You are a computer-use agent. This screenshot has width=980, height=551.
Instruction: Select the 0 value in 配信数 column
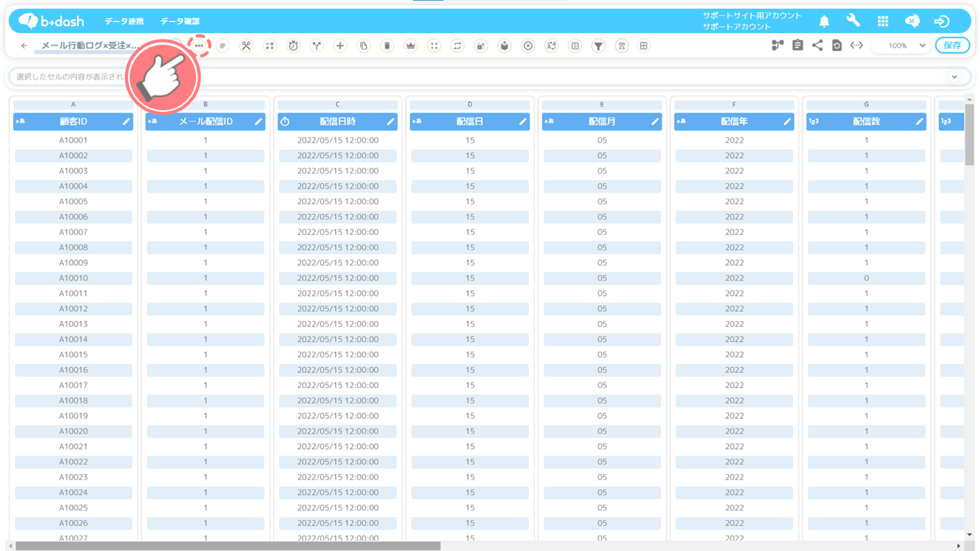867,278
